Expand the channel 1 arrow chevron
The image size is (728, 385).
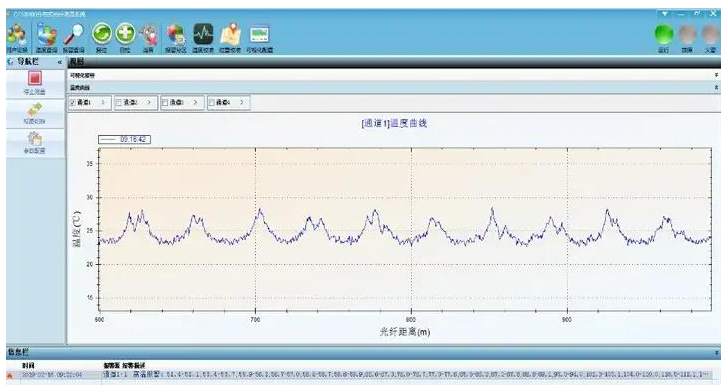pos(103,103)
